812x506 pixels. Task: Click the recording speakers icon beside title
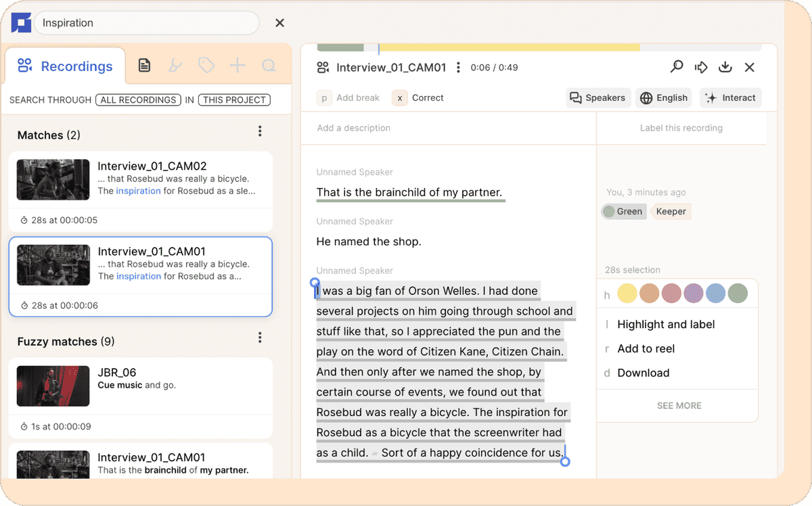point(323,67)
